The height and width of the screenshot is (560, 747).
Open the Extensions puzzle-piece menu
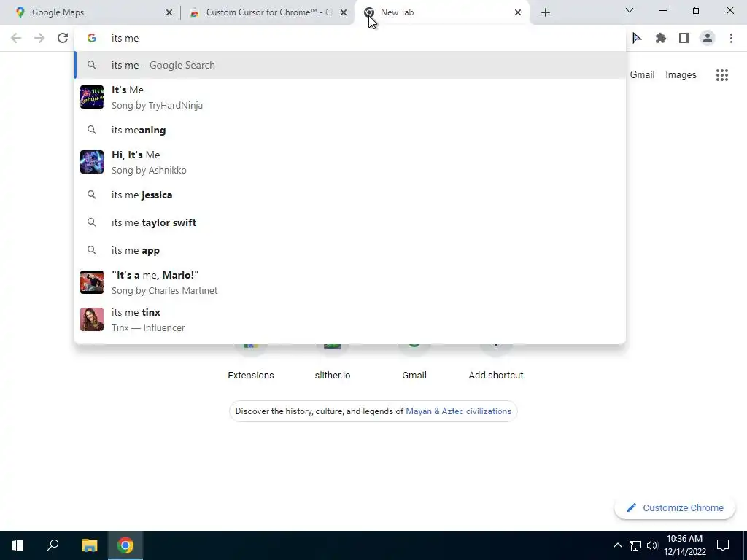coord(661,38)
